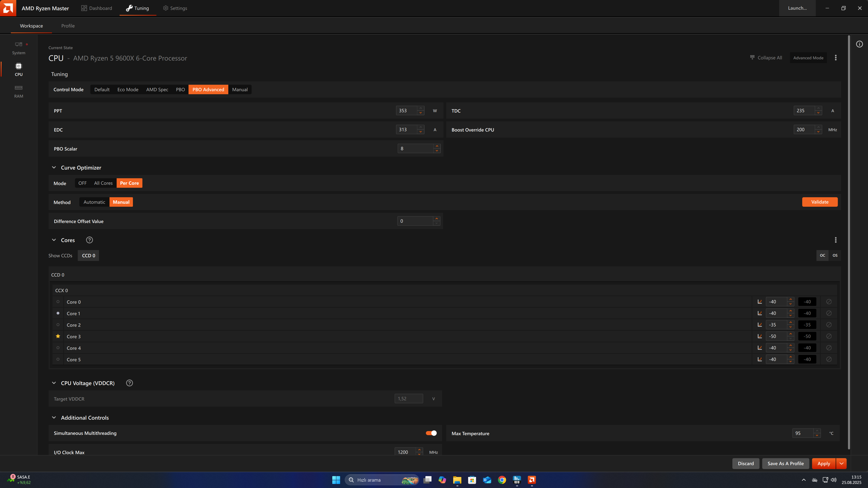Click the Discard button
Viewport: 868px width, 488px height.
click(746, 464)
